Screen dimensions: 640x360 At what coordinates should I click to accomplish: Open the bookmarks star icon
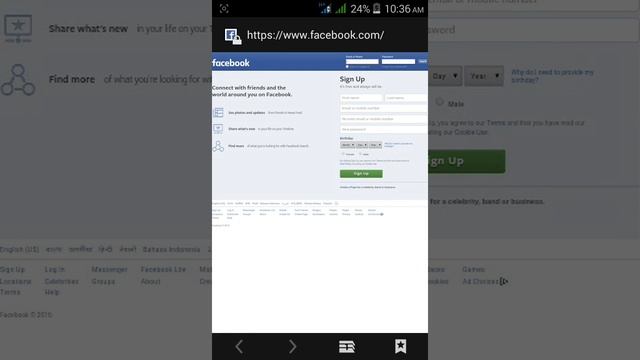[x=400, y=346]
